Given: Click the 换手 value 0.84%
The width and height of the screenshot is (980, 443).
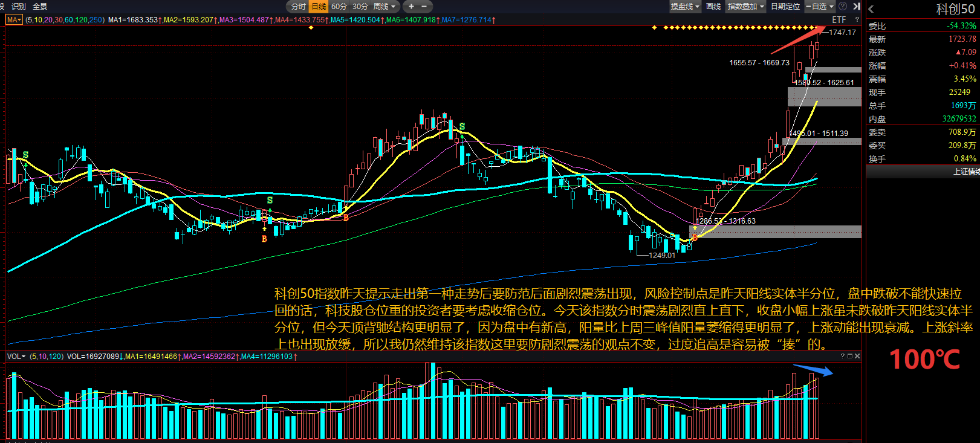Looking at the screenshot, I should [x=965, y=159].
